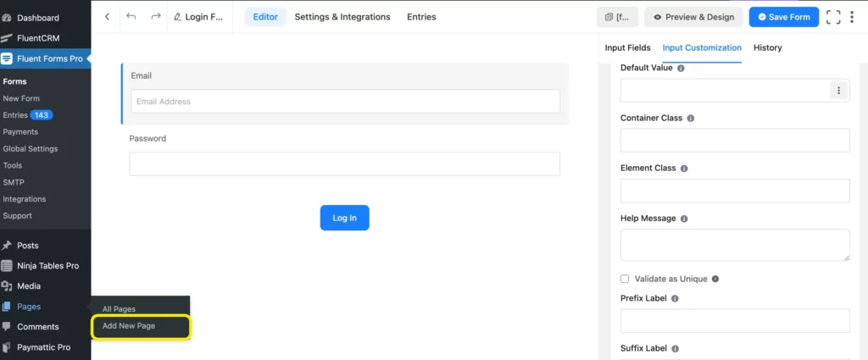
Task: Click info icon next to Prefix Label
Action: pos(675,298)
